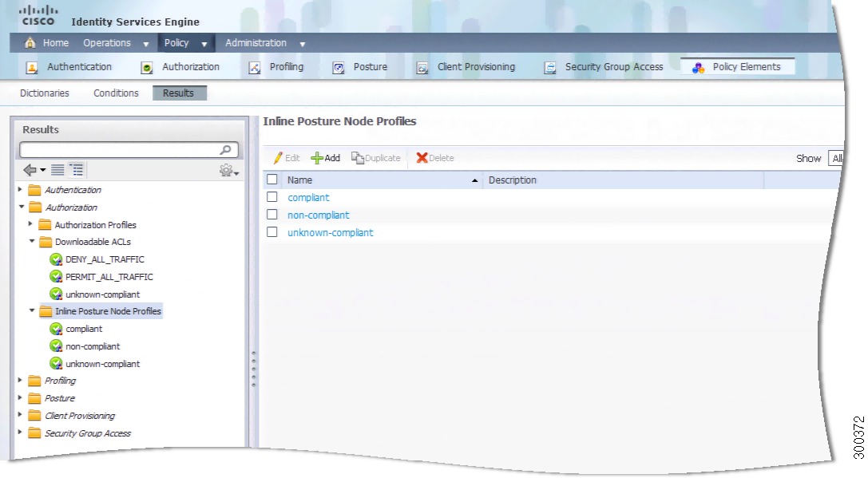Click the Authorization policy icon
The height and width of the screenshot is (478, 868).
147,68
